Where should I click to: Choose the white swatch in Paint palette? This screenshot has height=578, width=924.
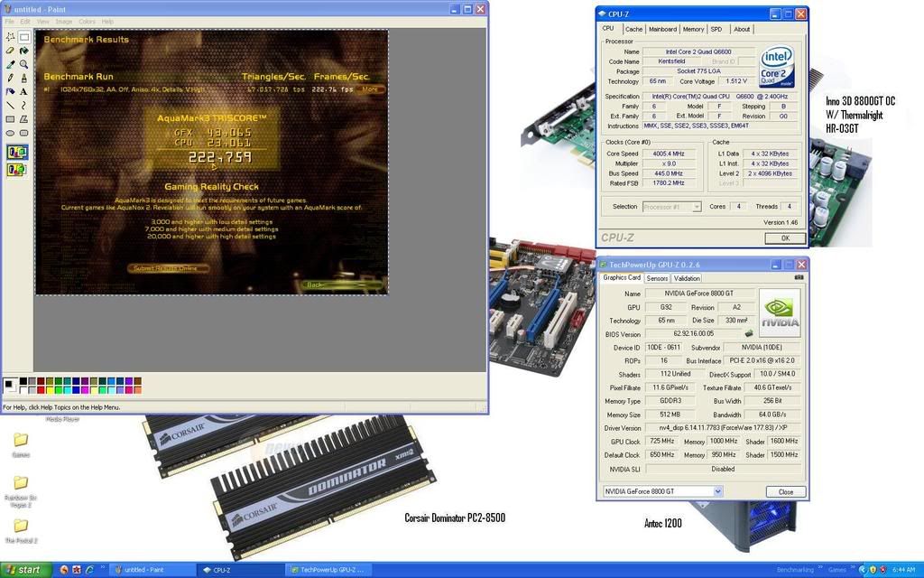point(23,390)
